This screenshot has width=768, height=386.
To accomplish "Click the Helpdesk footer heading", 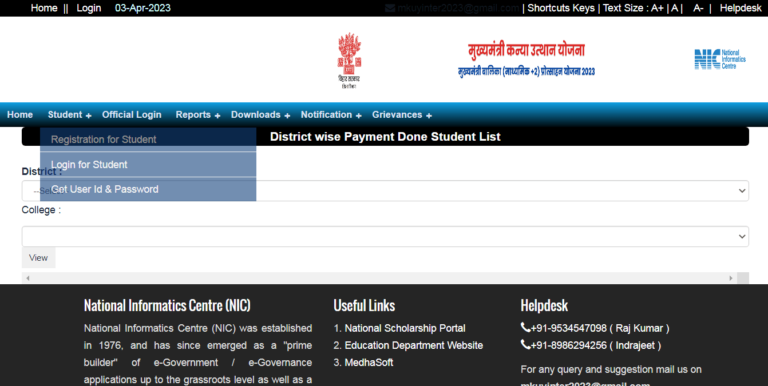I will 544,306.
